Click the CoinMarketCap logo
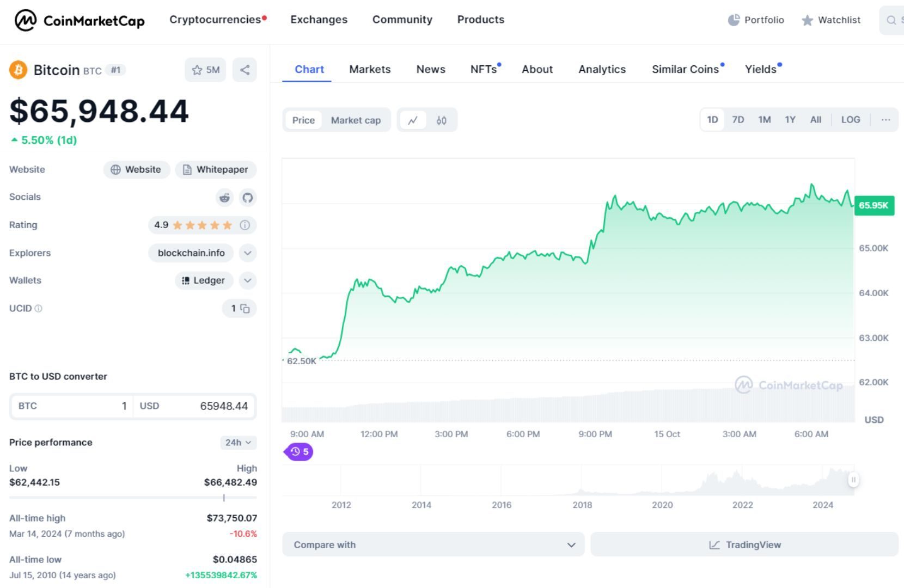Image resolution: width=904 pixels, height=588 pixels. 80,21
